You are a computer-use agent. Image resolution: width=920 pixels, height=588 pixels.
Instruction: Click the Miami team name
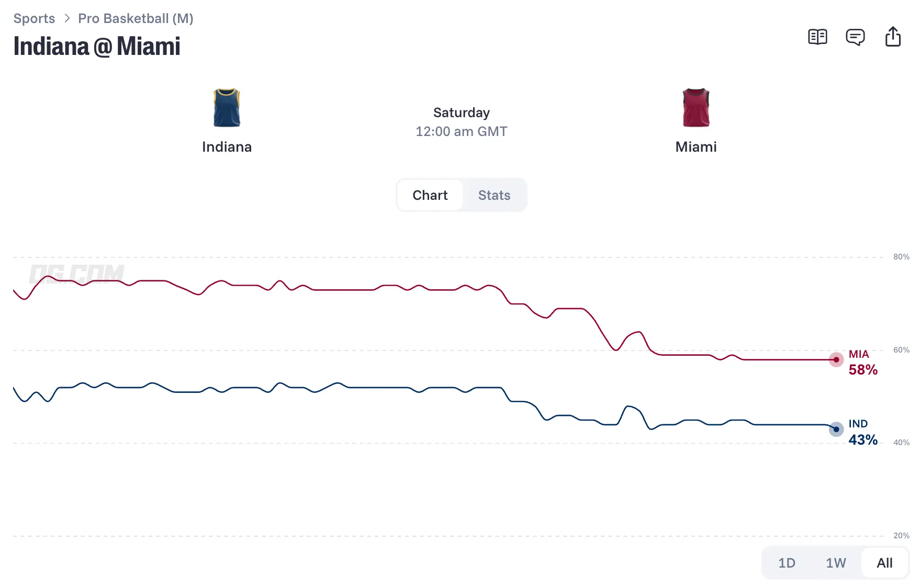(696, 147)
